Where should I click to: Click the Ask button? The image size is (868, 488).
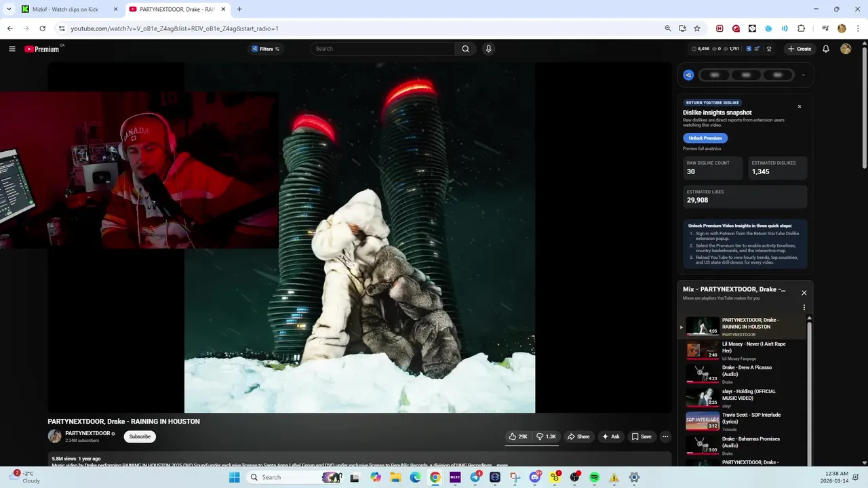point(610,436)
